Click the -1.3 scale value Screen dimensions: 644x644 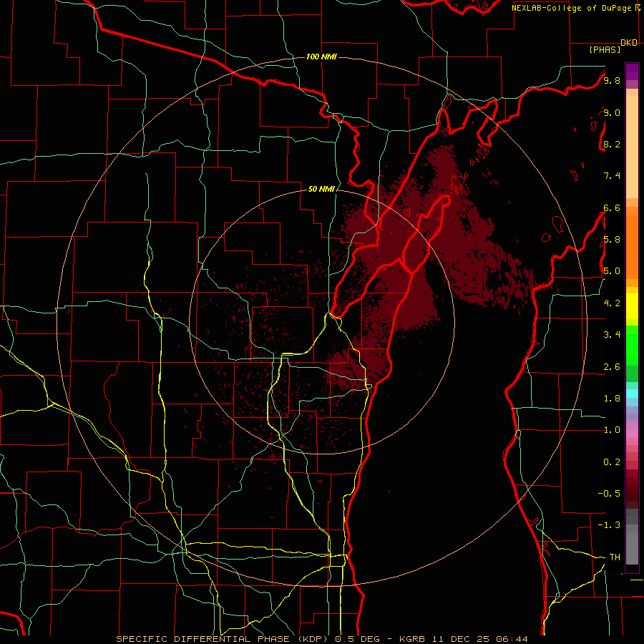[609, 525]
